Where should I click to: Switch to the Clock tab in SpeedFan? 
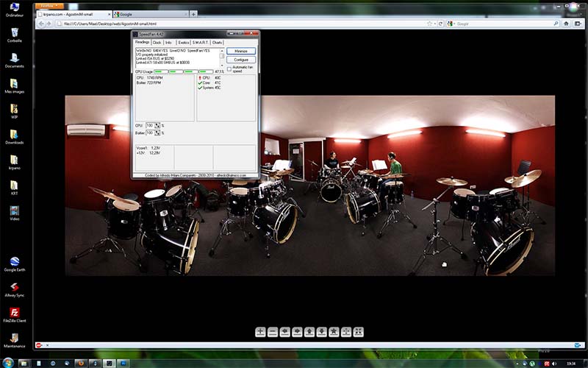point(157,43)
